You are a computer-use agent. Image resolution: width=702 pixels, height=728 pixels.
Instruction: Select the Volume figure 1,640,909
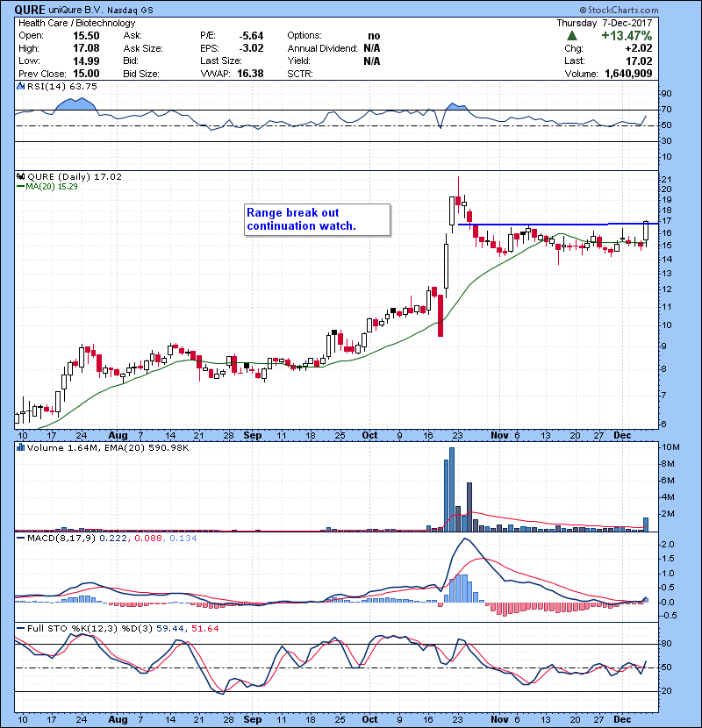click(x=628, y=74)
